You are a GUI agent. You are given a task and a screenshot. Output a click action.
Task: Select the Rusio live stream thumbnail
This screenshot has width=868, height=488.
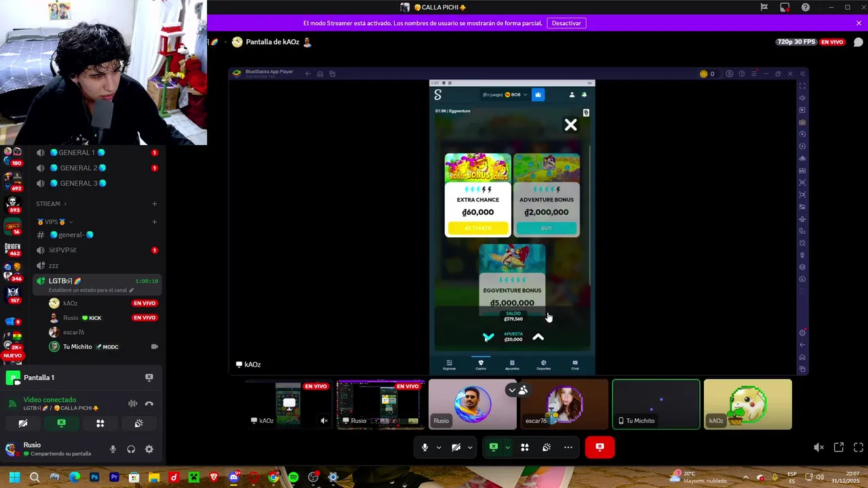(x=380, y=405)
